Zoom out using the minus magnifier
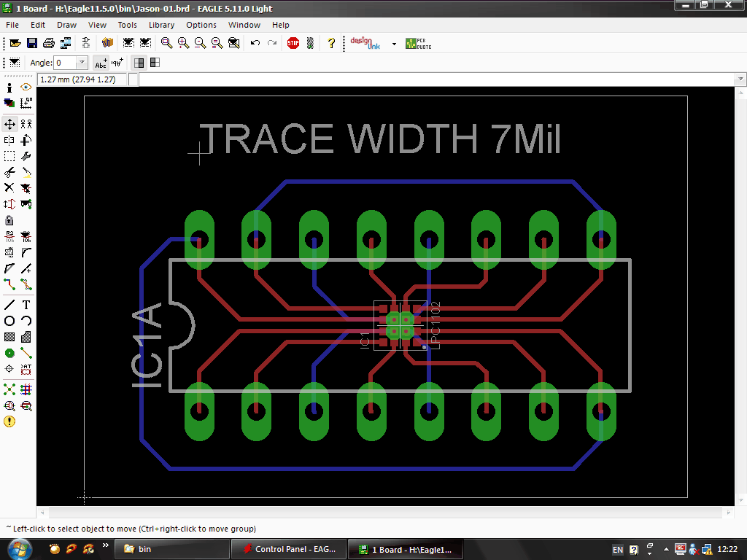Image resolution: width=747 pixels, height=560 pixels. [200, 43]
